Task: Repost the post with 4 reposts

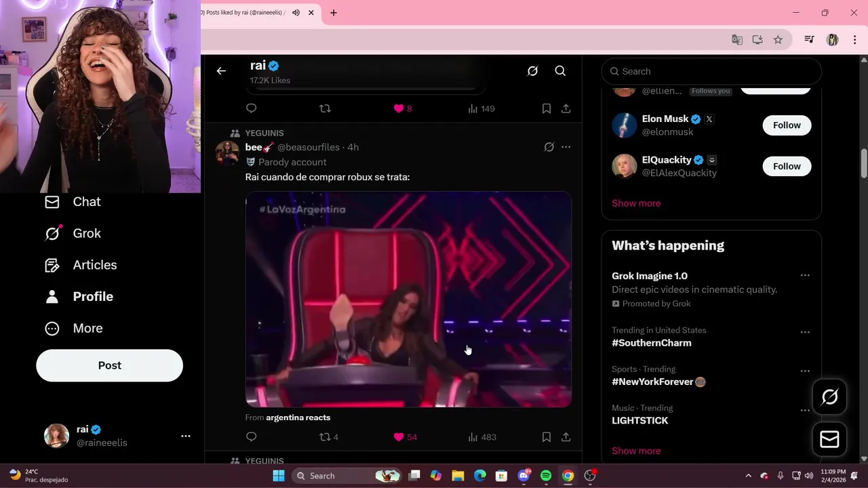Action: pos(329,437)
